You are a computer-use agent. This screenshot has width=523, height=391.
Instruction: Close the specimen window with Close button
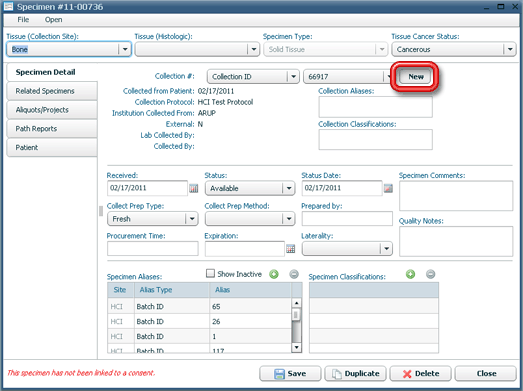point(486,374)
